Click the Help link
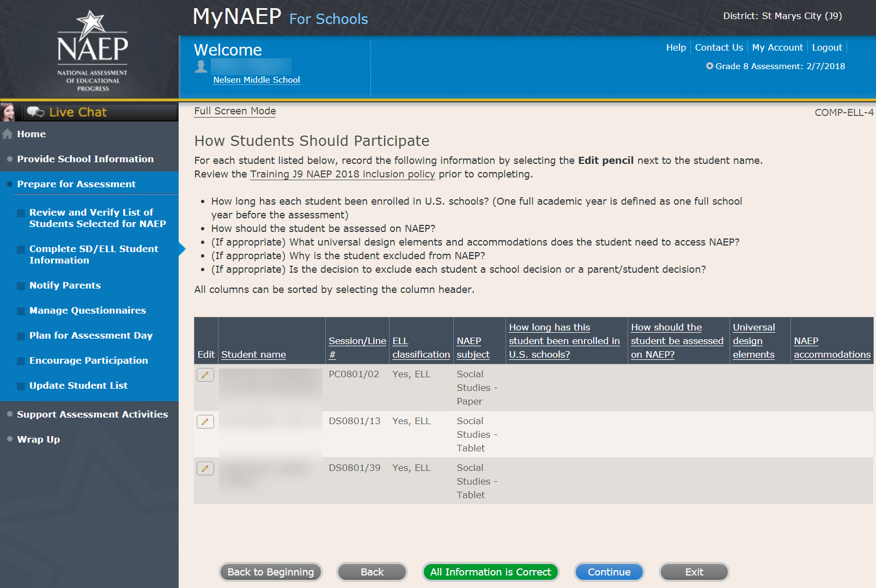The image size is (876, 588). point(676,47)
